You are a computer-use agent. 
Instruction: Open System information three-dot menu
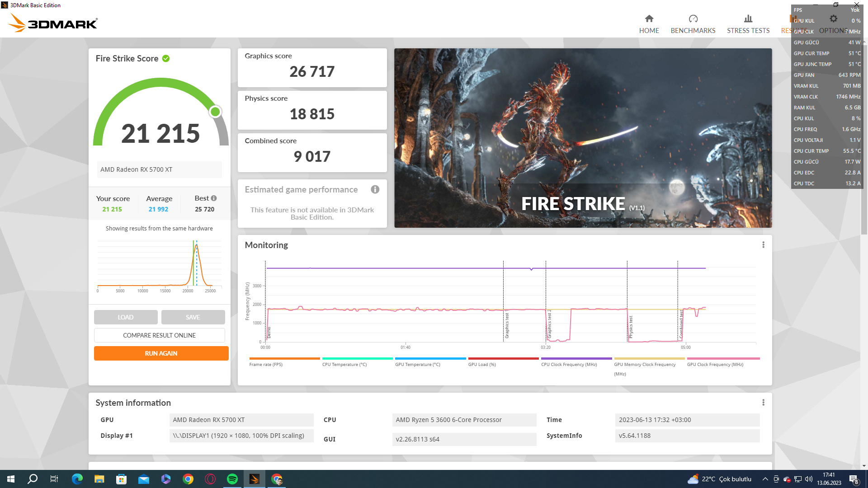tap(763, 402)
